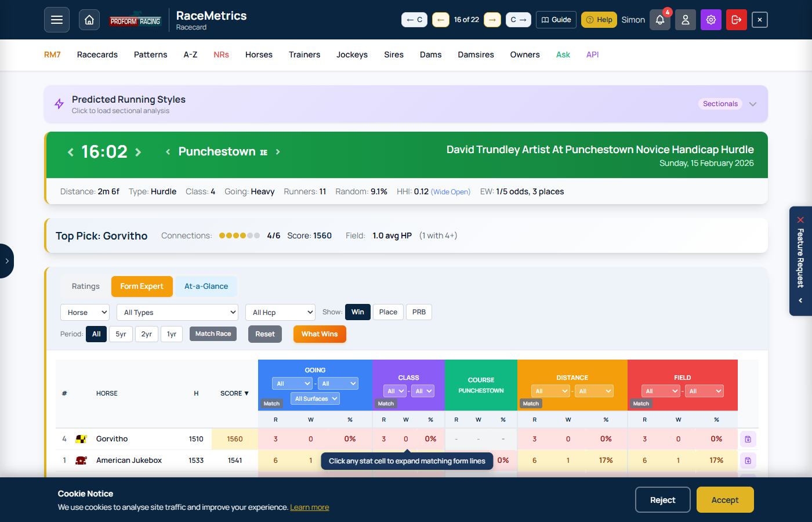Click the home icon in the header

coord(89,19)
